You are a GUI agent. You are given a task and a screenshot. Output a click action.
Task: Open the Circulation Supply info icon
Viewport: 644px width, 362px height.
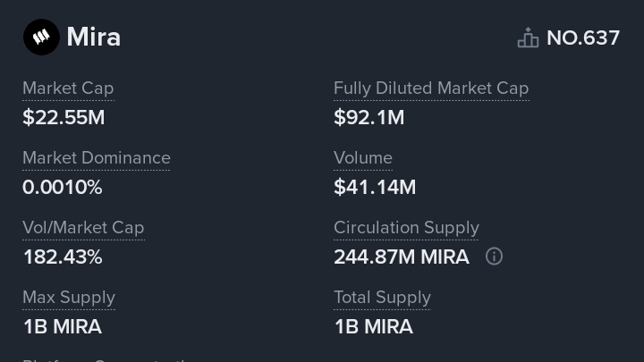tap(494, 257)
